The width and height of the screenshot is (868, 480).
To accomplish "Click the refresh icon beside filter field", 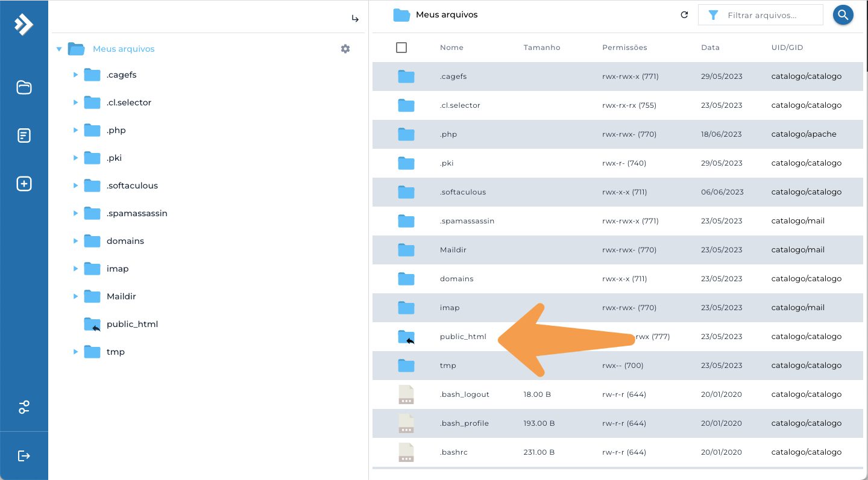I will click(x=684, y=15).
